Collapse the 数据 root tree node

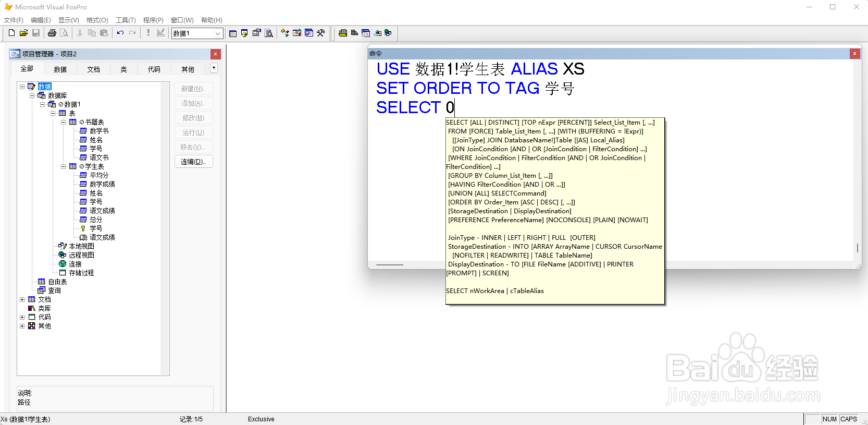click(22, 87)
